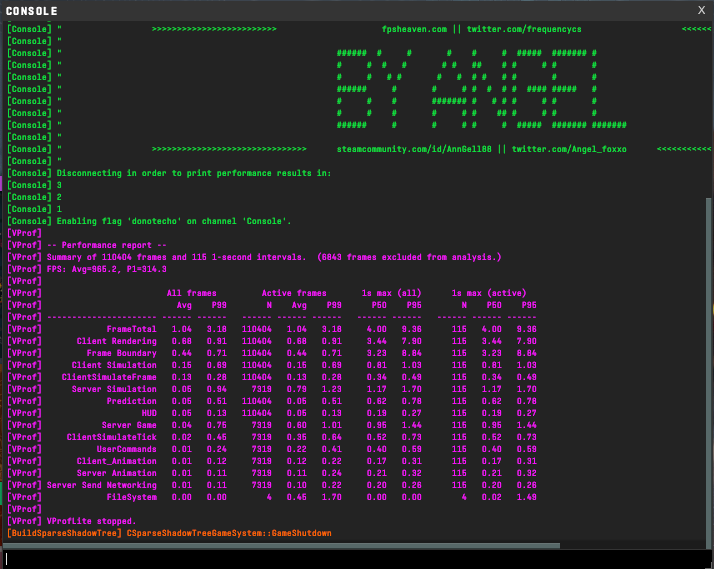The height and width of the screenshot is (570, 714).
Task: Click the CONSOLE title text
Action: 31,11
